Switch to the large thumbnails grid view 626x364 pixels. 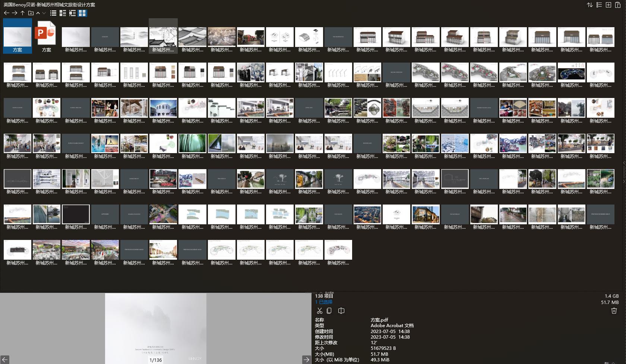click(82, 13)
